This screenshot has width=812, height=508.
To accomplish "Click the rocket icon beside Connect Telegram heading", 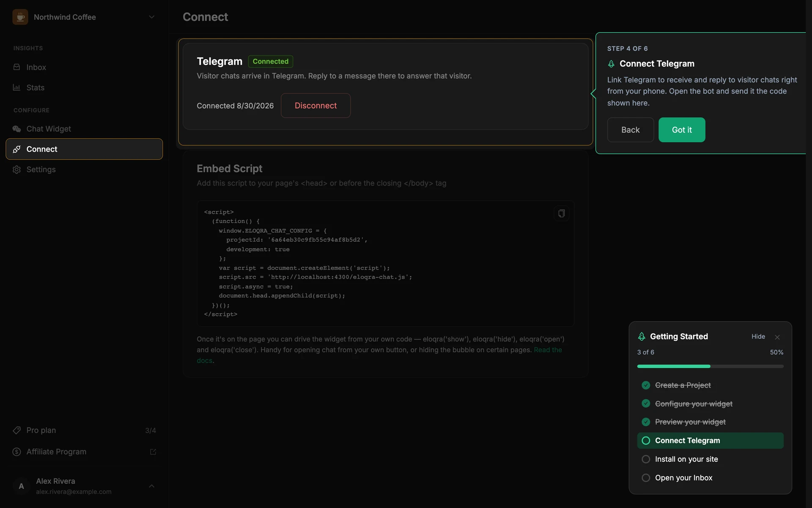I will 611,64.
